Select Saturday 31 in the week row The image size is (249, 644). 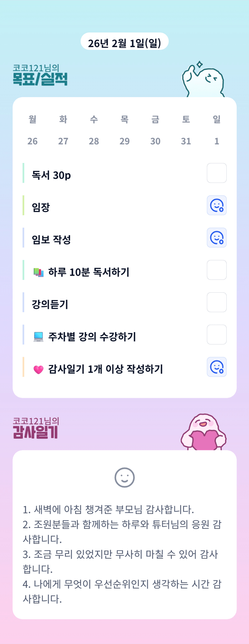coord(186,141)
